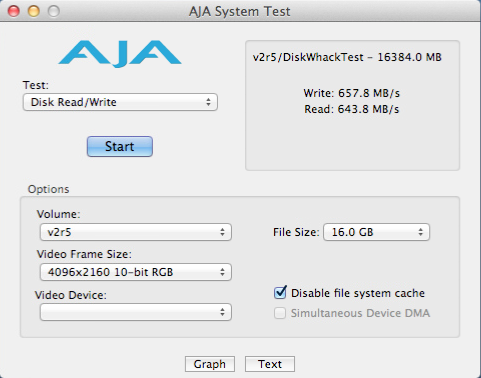The height and width of the screenshot is (378, 481).
Task: Open the Video Frame Size dropdown
Action: point(136,272)
